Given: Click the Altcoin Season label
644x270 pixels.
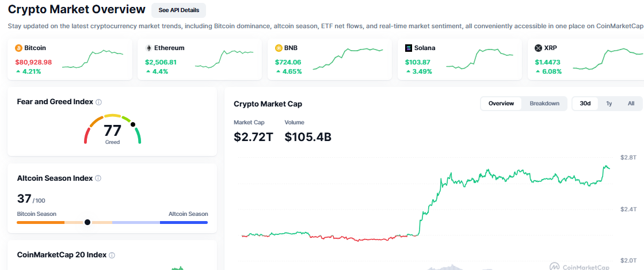Looking at the screenshot, I should click(x=188, y=214).
